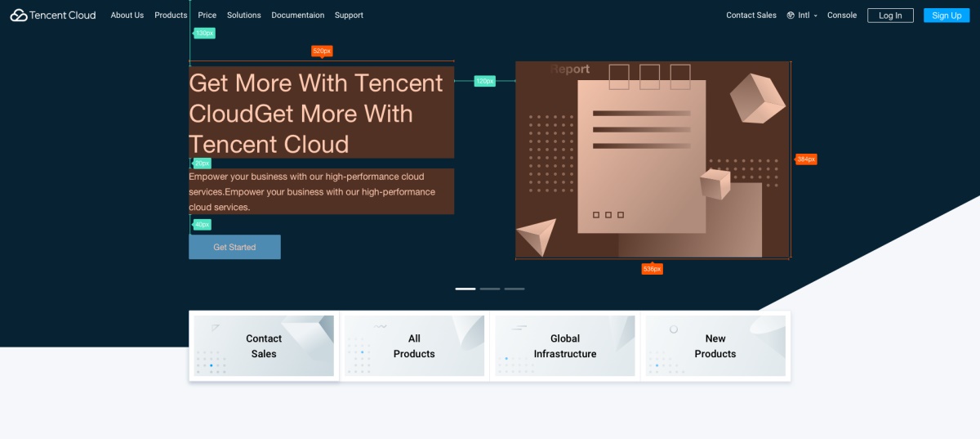This screenshot has width=980, height=439.
Task: Open the Solutions menu
Action: click(x=244, y=15)
